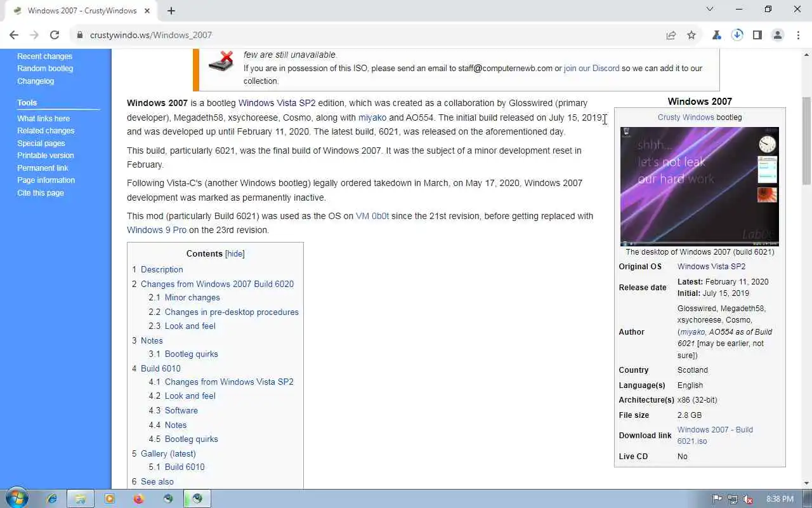Image resolution: width=812 pixels, height=508 pixels.
Task: Share this page icon
Action: pos(671,35)
